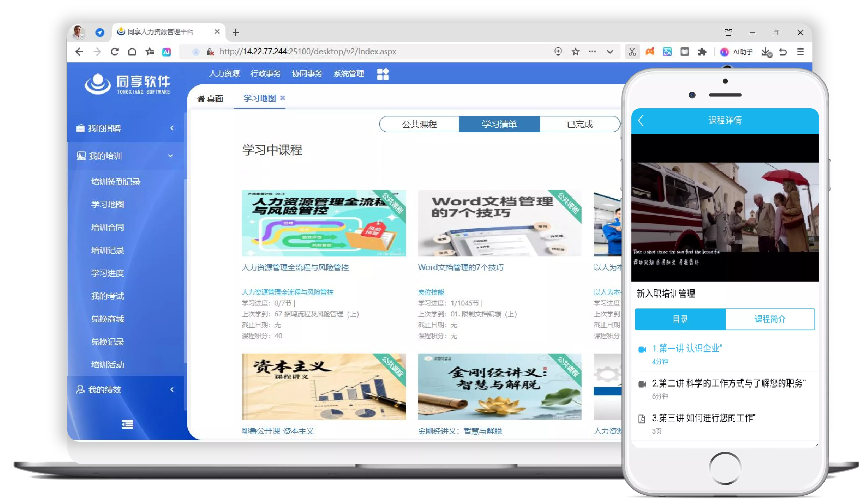Open the 人力资源 top menu
The image size is (868, 499).
[x=224, y=73]
